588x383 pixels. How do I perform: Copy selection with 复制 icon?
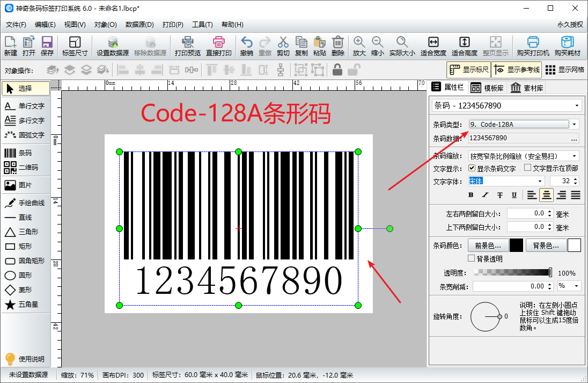coord(301,46)
